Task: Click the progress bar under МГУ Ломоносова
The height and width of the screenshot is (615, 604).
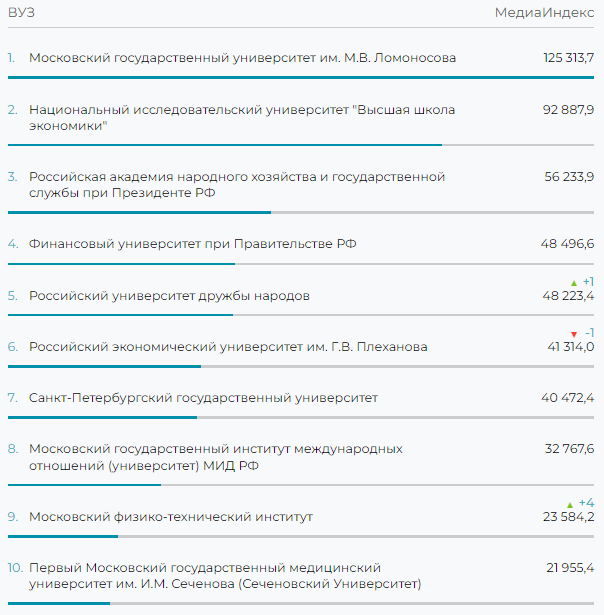Action: pos(300,78)
